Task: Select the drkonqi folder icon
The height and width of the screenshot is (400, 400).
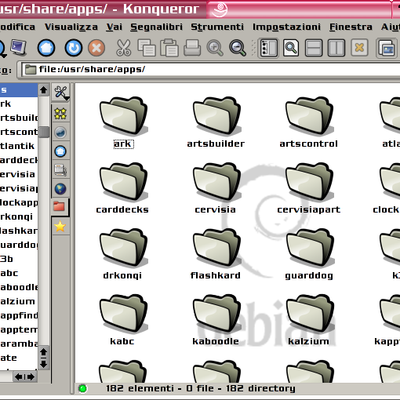Action: pyautogui.click(x=123, y=247)
